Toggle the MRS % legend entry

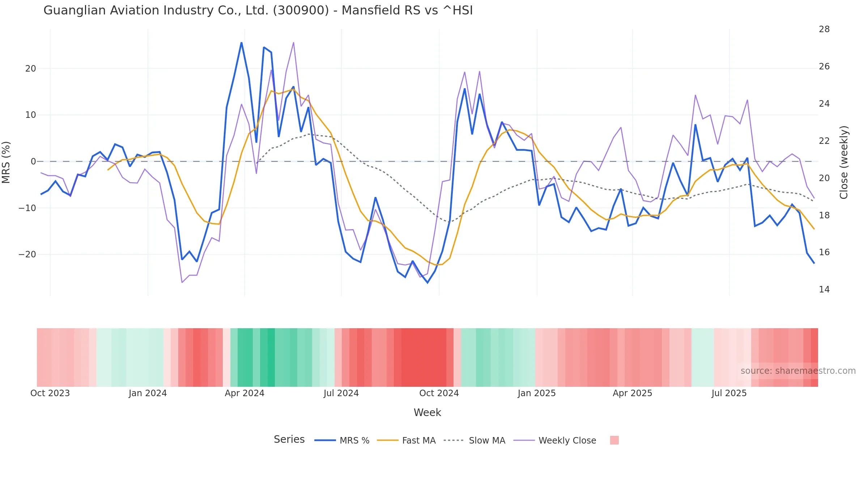click(x=342, y=440)
